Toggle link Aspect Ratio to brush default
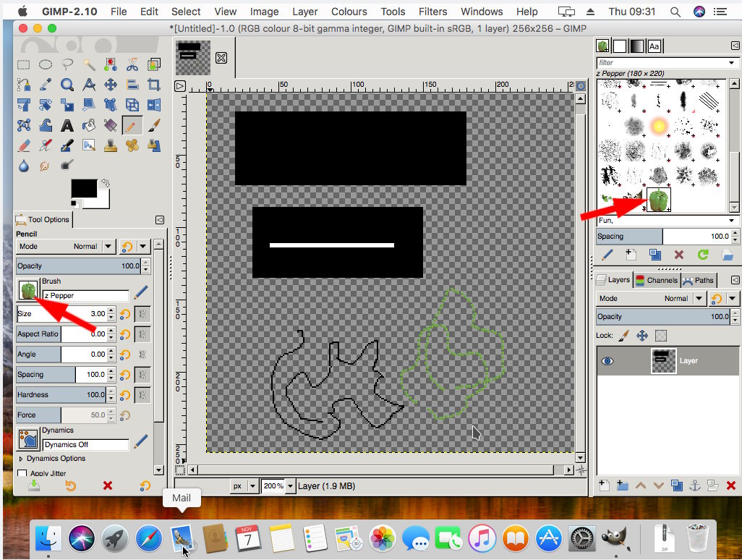Viewport: 742px width, 560px height. click(142, 334)
